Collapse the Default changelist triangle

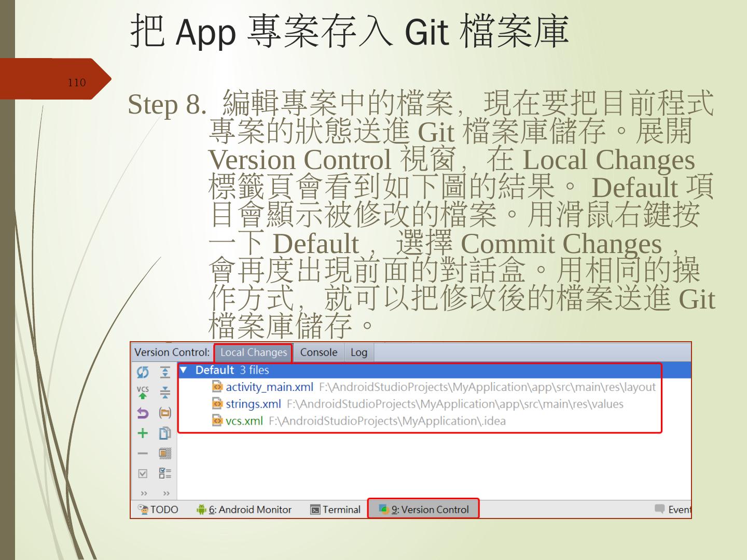point(183,370)
